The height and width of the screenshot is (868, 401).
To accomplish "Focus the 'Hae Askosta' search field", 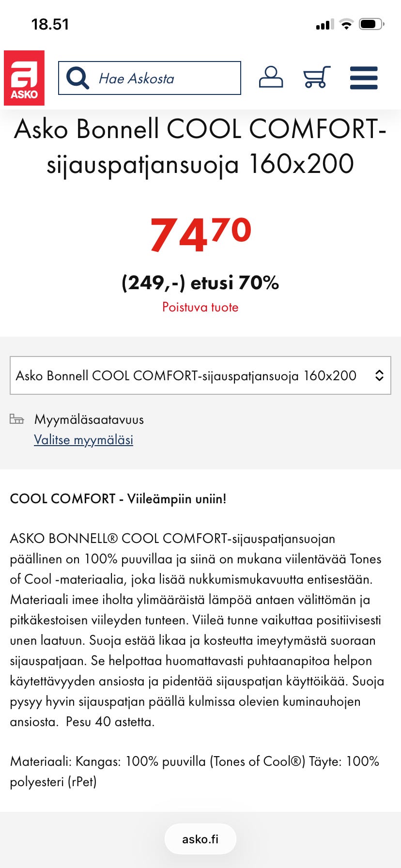I will point(160,78).
